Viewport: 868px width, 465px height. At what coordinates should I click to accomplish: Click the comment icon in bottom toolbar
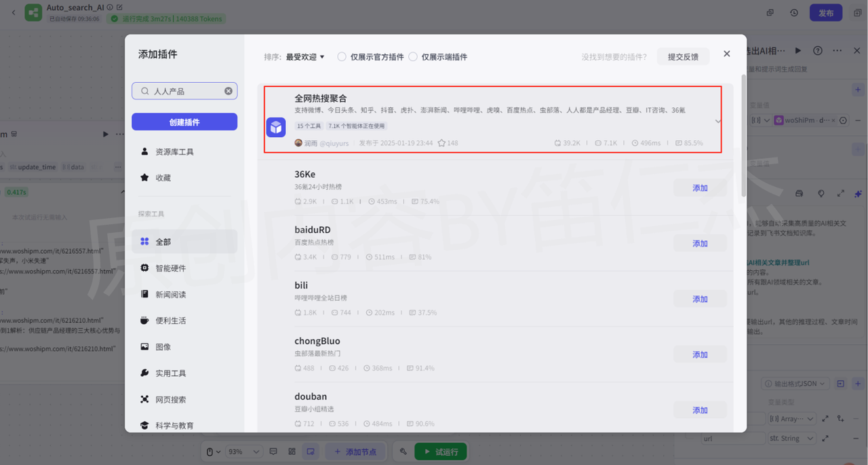click(274, 451)
